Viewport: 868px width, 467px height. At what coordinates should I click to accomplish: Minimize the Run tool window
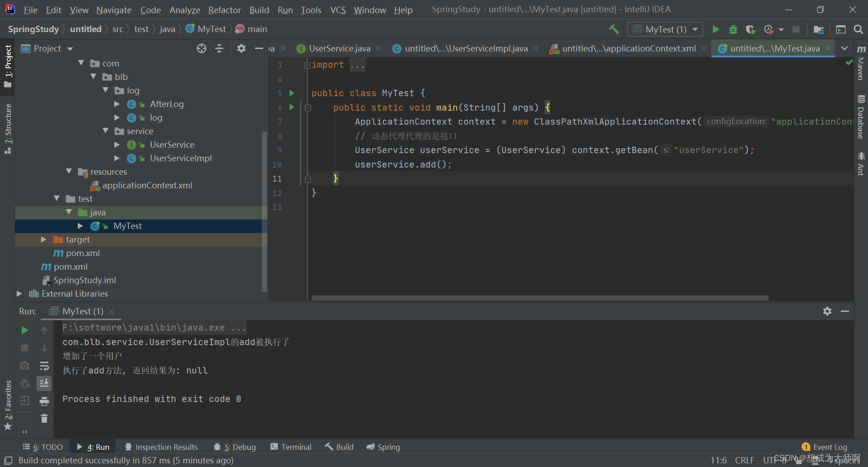(844, 311)
